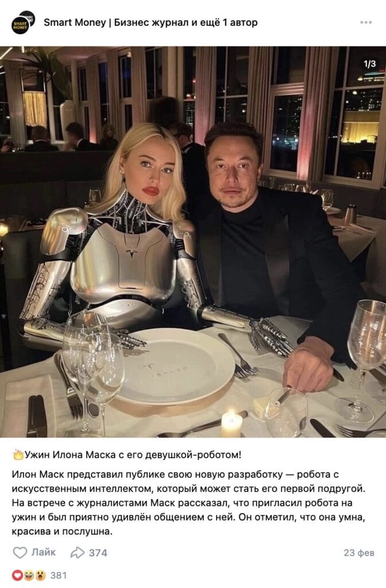This screenshot has height=588, width=386.
Task: Open the three-dot post options menu
Action: pos(366,22)
